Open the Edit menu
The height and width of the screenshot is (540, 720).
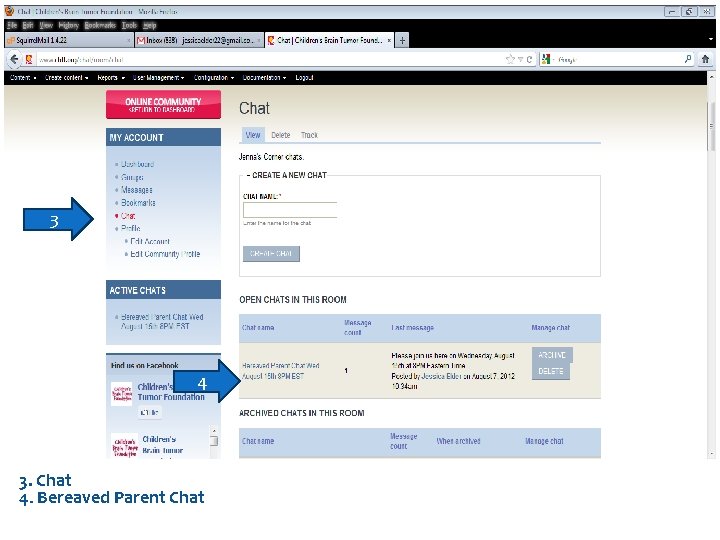[28, 25]
